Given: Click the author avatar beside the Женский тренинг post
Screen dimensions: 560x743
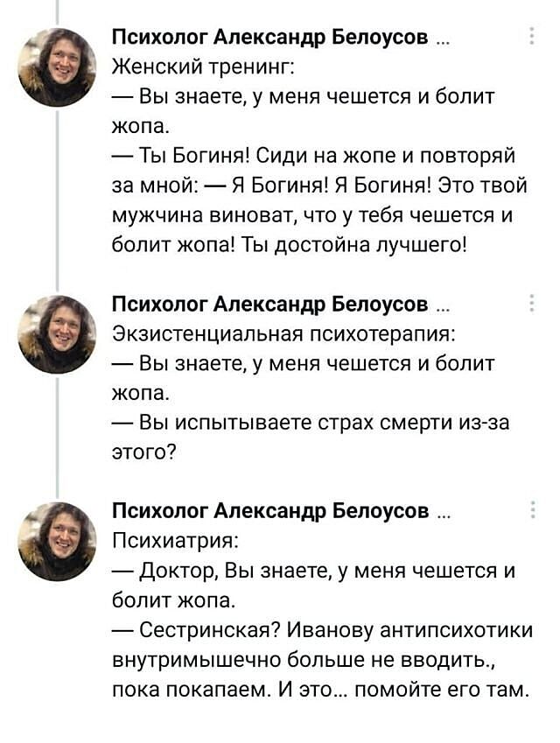Looking at the screenshot, I should 57,67.
